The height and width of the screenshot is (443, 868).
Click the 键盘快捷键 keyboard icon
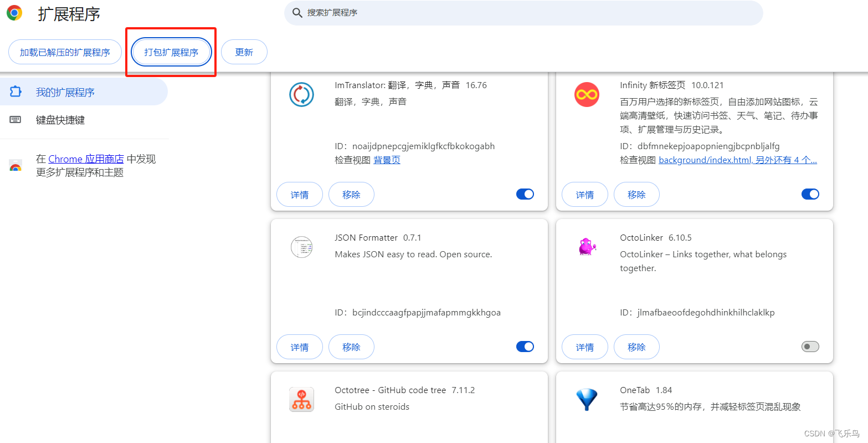pyautogui.click(x=16, y=120)
